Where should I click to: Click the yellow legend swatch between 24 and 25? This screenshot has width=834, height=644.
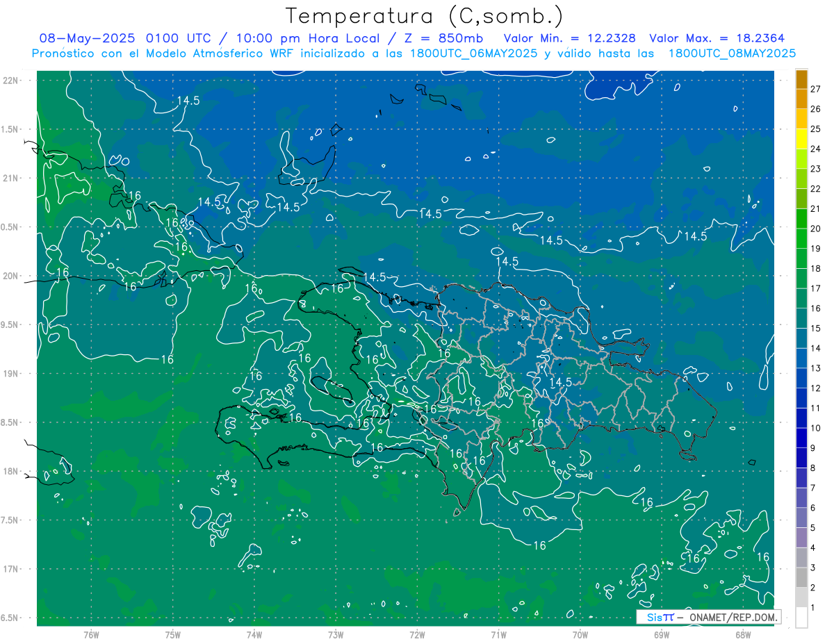(x=801, y=139)
